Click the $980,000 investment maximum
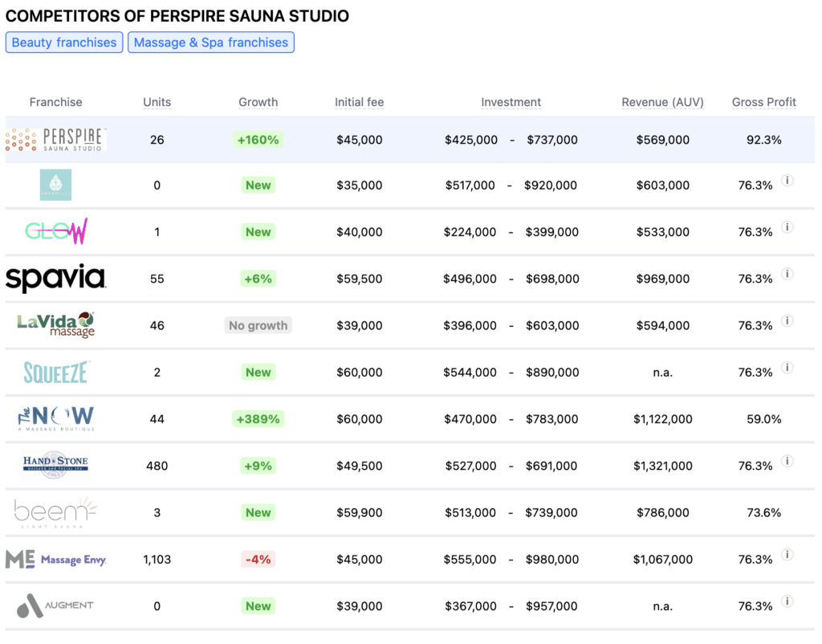The image size is (822, 644). 552,560
